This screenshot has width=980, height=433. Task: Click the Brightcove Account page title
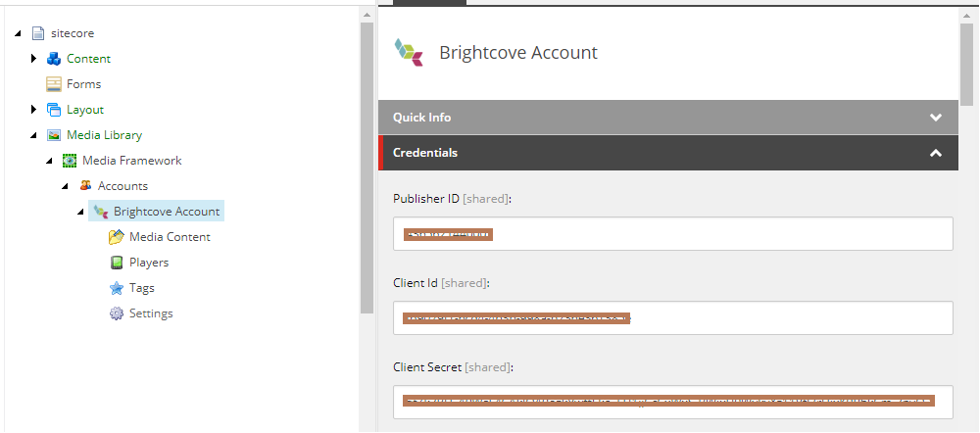[518, 53]
